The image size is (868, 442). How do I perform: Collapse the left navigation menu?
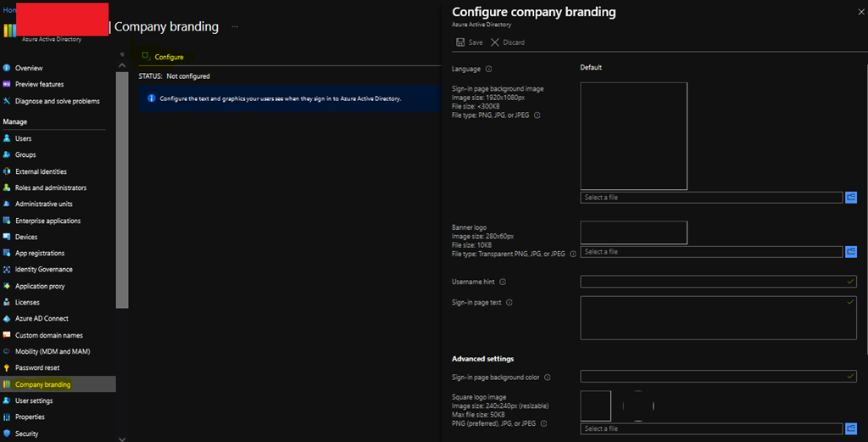(121, 53)
